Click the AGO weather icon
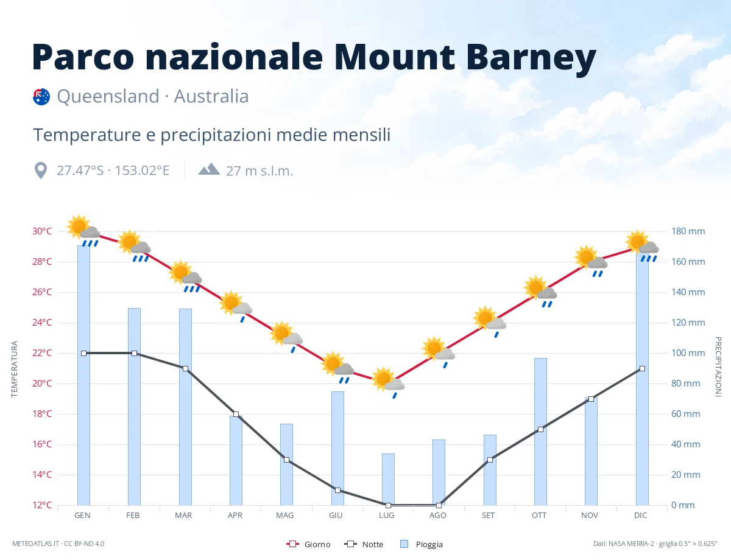 [x=439, y=352]
